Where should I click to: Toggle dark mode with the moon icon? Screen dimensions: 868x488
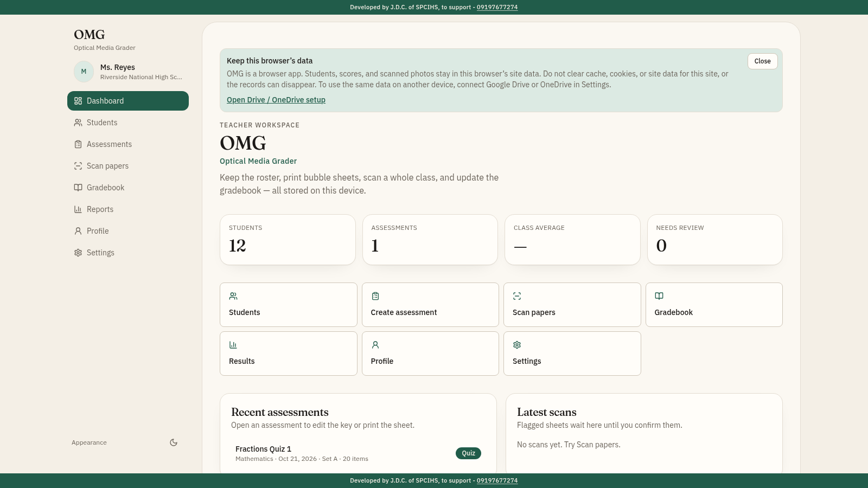(x=174, y=442)
